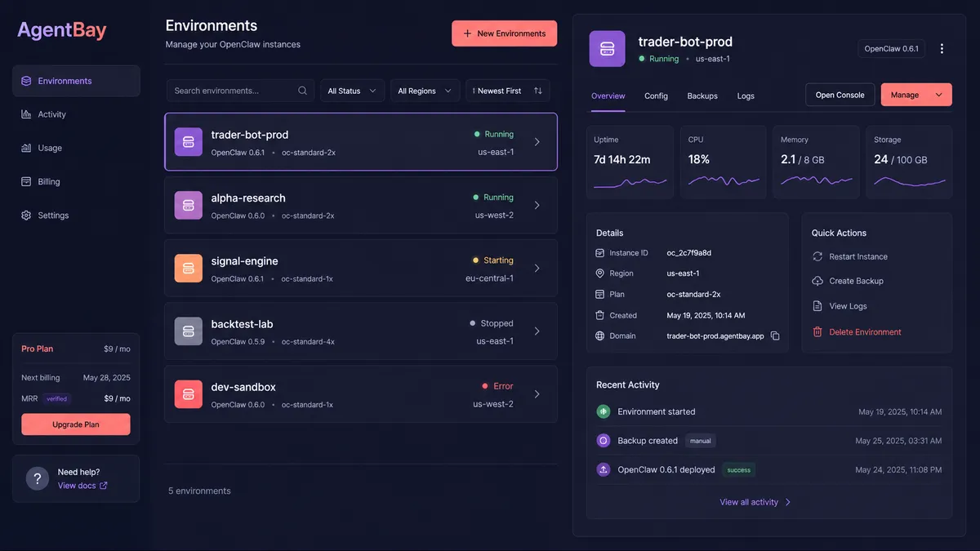Expand alpha-research row chevron

click(537, 205)
